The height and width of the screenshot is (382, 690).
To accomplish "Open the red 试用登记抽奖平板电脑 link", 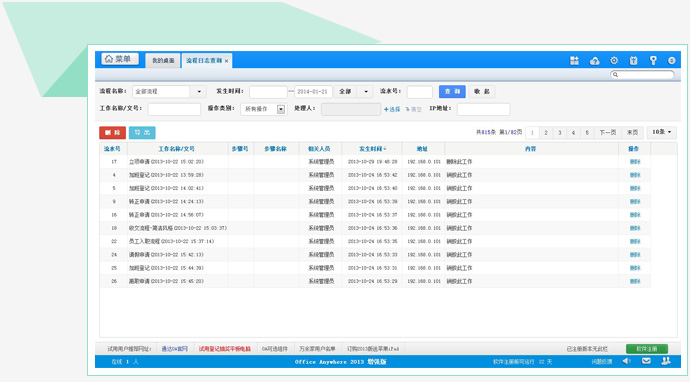I will pyautogui.click(x=224, y=349).
